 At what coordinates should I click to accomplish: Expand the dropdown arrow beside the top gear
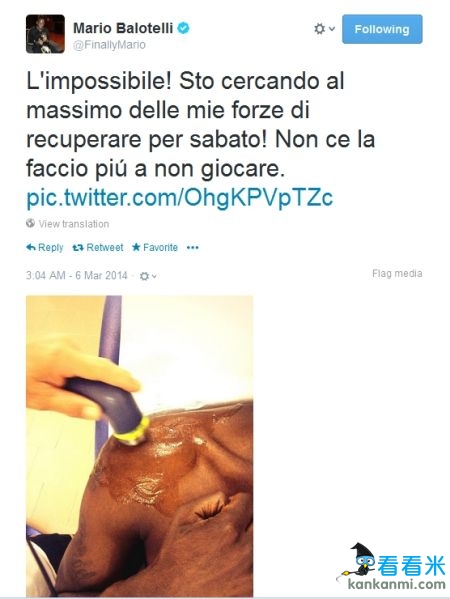click(x=332, y=29)
